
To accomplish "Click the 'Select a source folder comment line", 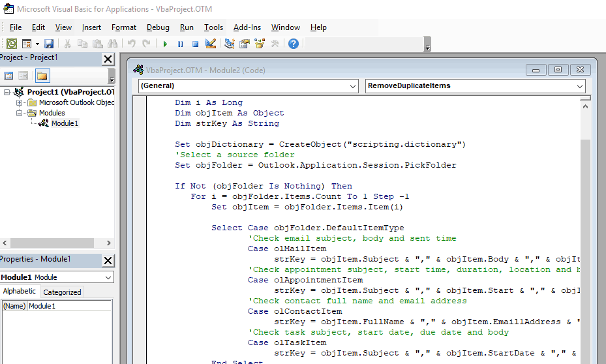I will (235, 155).
